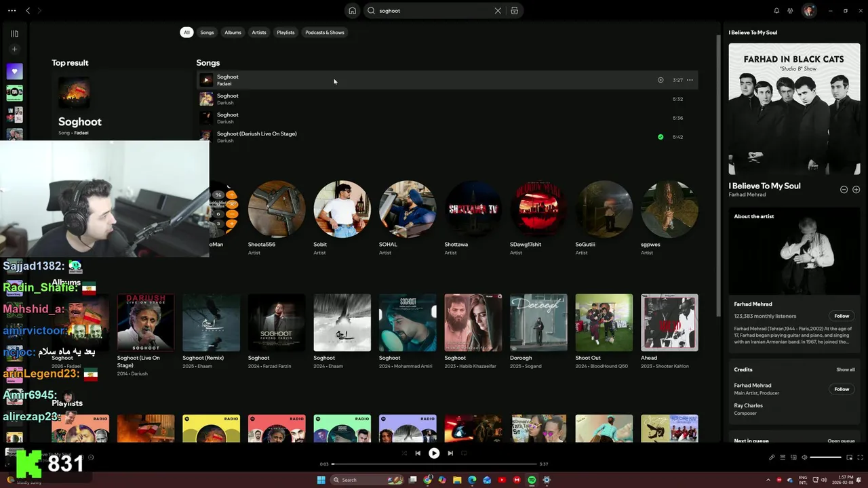
Task: Go back with the left arrow
Action: click(28, 11)
